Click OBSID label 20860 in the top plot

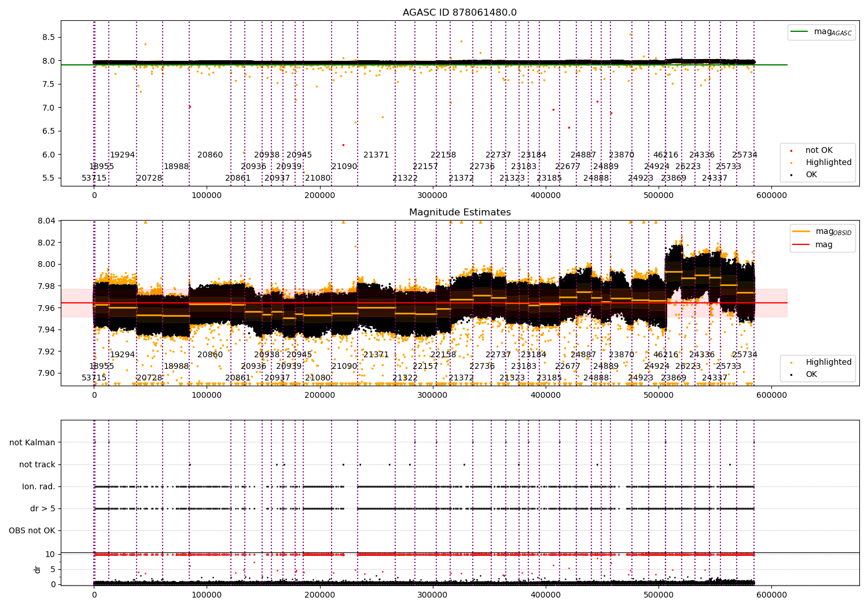[x=210, y=155]
